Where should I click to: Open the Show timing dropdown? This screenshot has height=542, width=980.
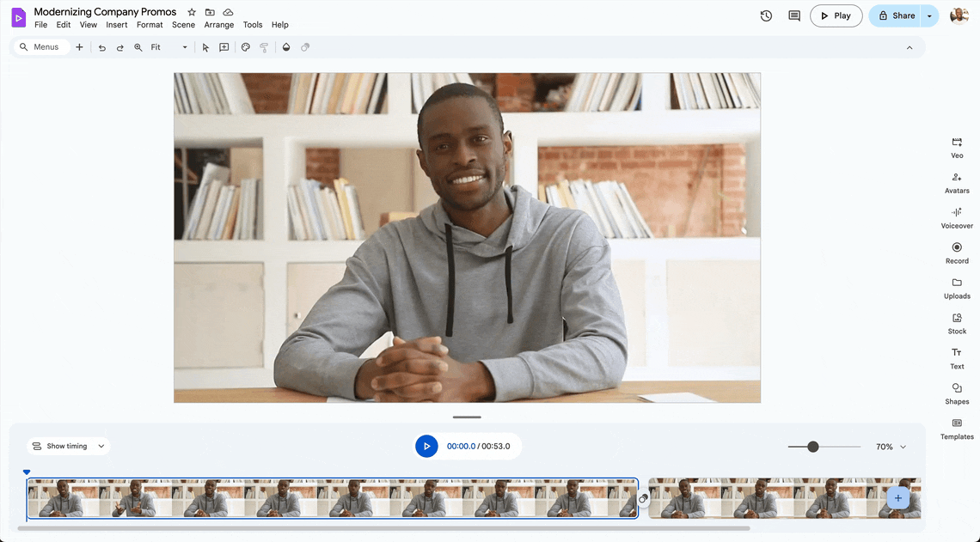pos(67,446)
